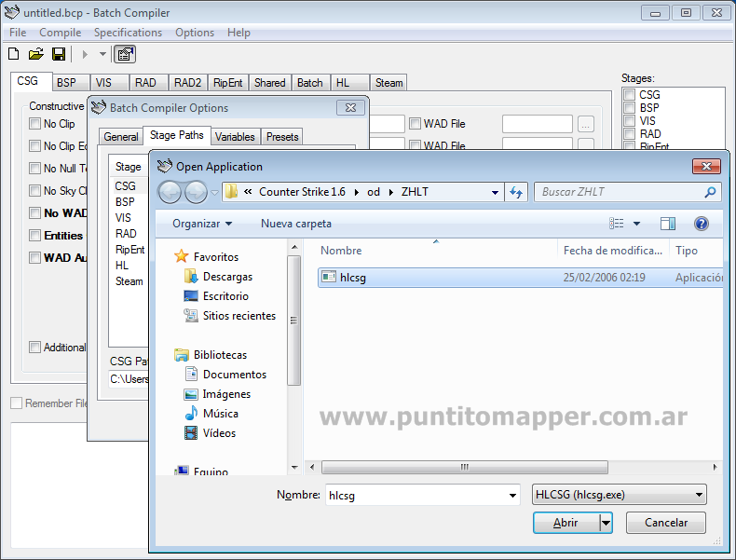Click the Open folder toolbar icon
The image size is (736, 560).
tap(35, 54)
